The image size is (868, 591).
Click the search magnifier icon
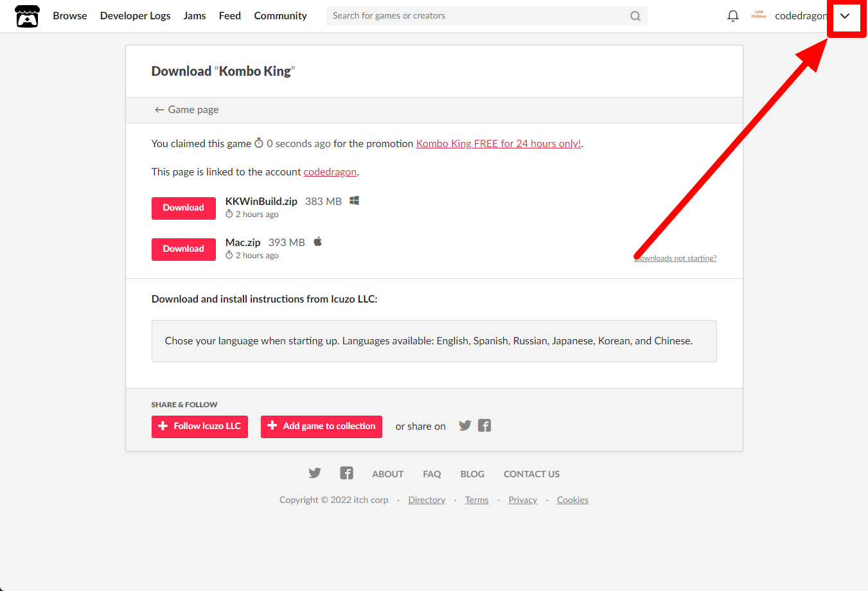click(635, 16)
